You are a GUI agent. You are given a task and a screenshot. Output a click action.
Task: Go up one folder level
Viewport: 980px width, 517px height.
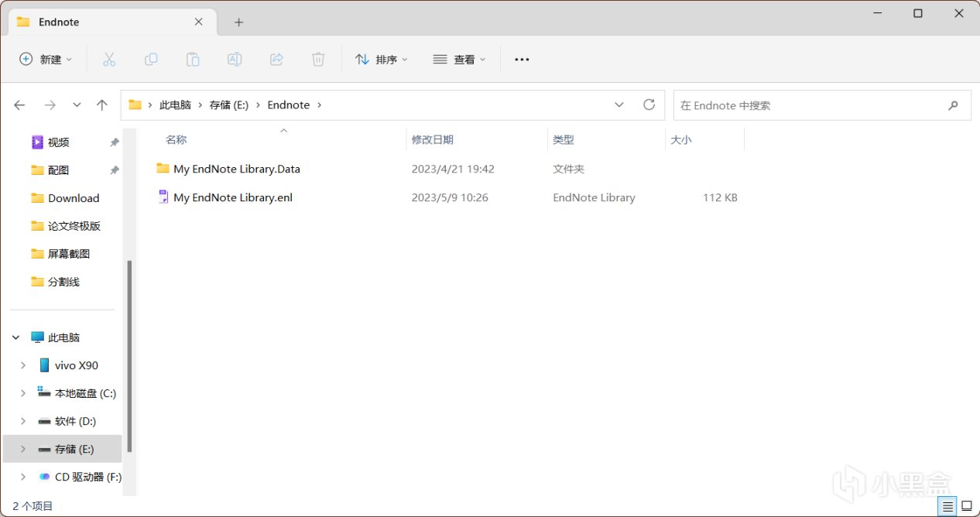point(102,105)
